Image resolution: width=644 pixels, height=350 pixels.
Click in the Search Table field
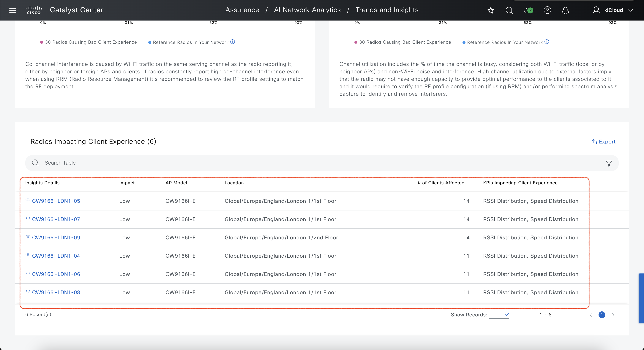tap(322, 163)
